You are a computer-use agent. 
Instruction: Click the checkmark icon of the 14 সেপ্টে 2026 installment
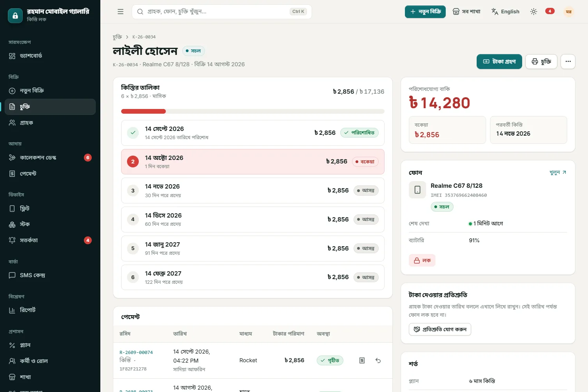tap(133, 132)
